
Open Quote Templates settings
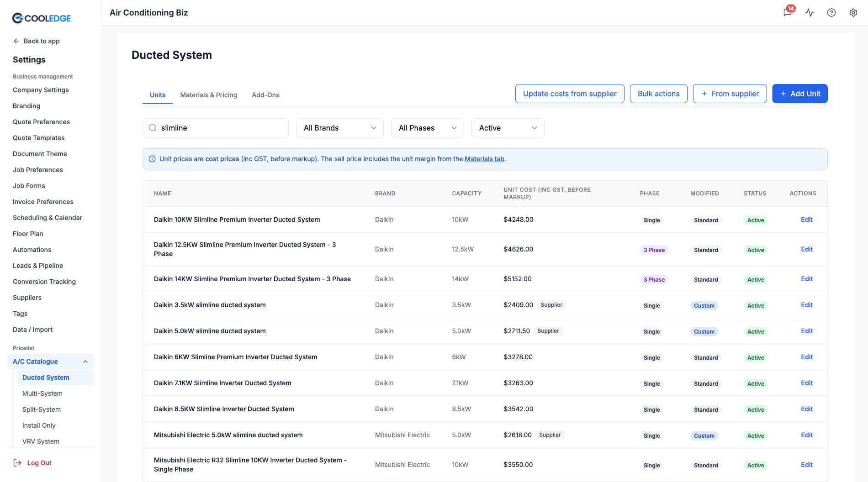coord(38,138)
